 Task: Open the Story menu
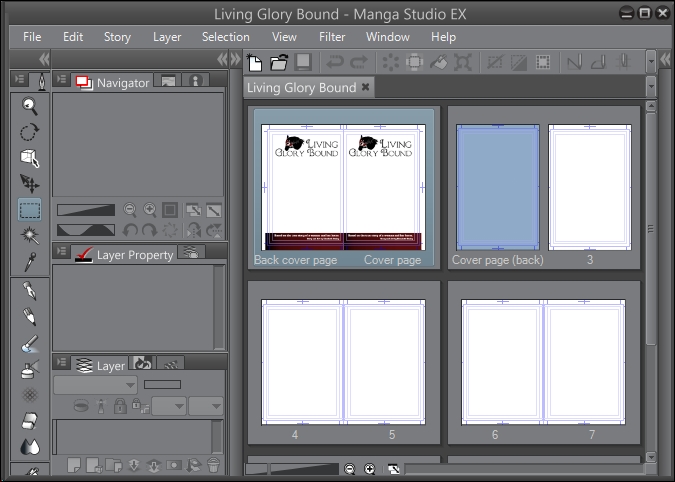click(117, 37)
